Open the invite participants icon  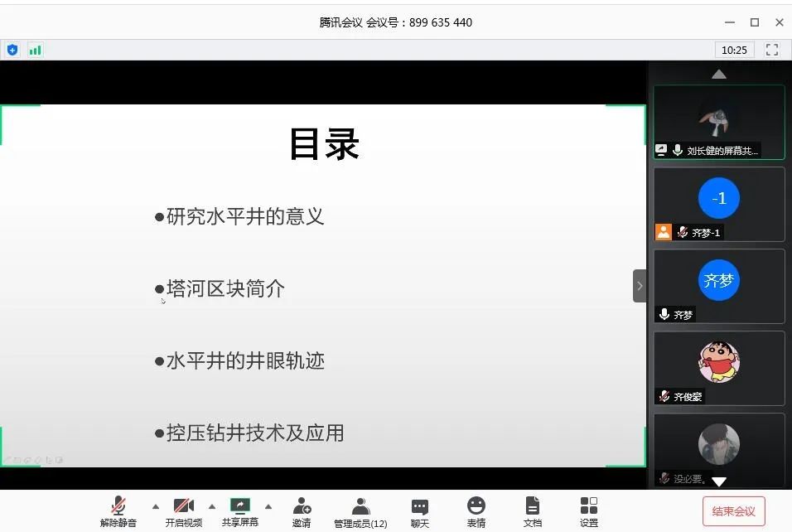(x=302, y=511)
